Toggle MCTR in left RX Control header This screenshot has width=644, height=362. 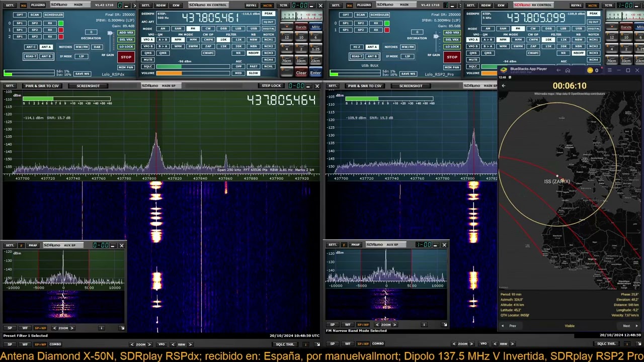coord(267,5)
